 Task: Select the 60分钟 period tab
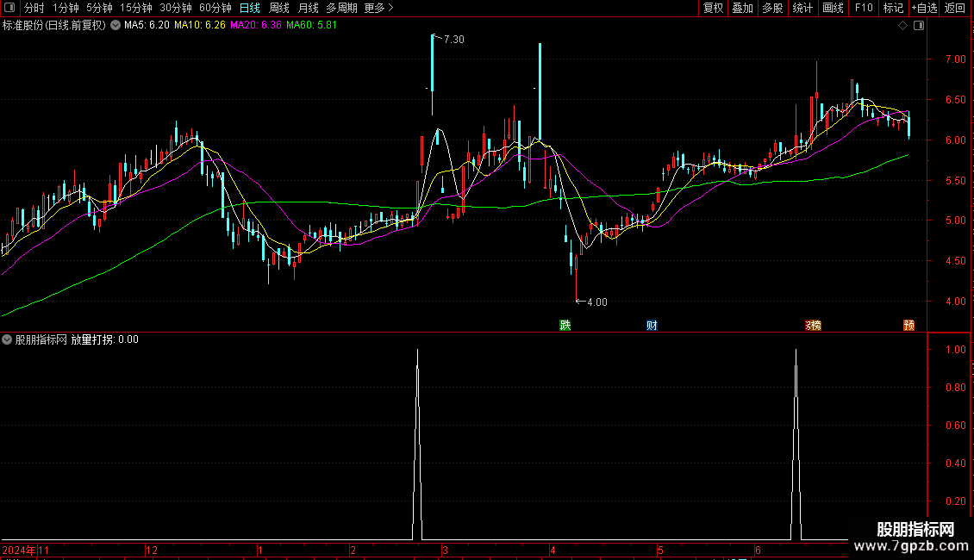215,8
